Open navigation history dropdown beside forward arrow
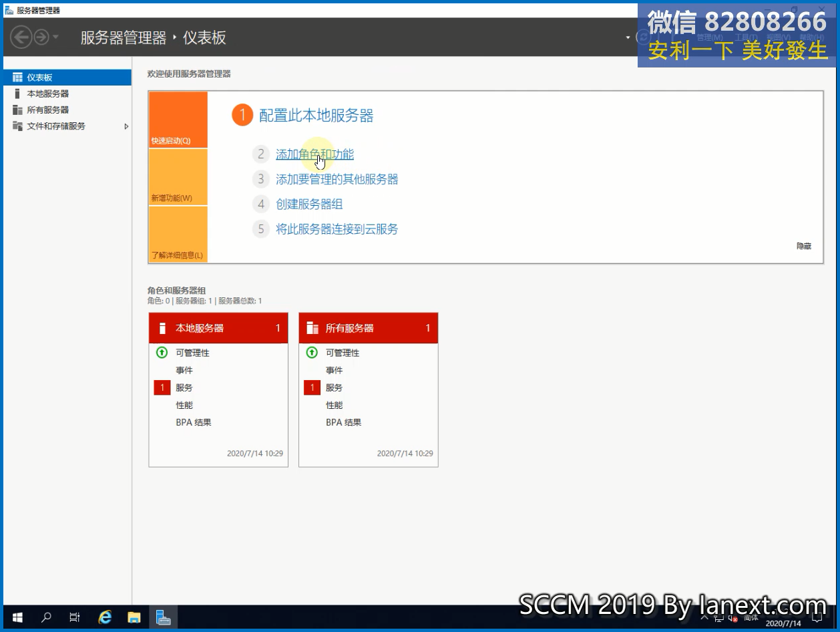Viewport: 840px width, 632px height. [x=55, y=37]
